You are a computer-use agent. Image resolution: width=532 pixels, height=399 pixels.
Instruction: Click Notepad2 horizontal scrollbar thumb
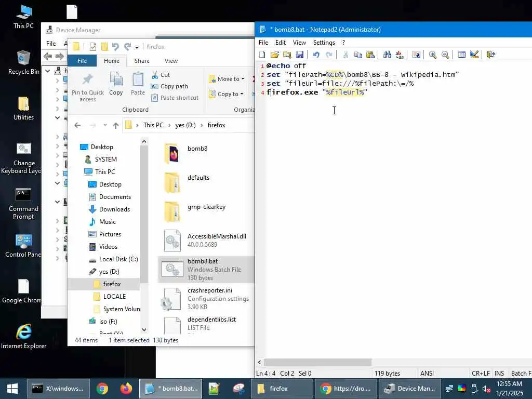(x=317, y=362)
